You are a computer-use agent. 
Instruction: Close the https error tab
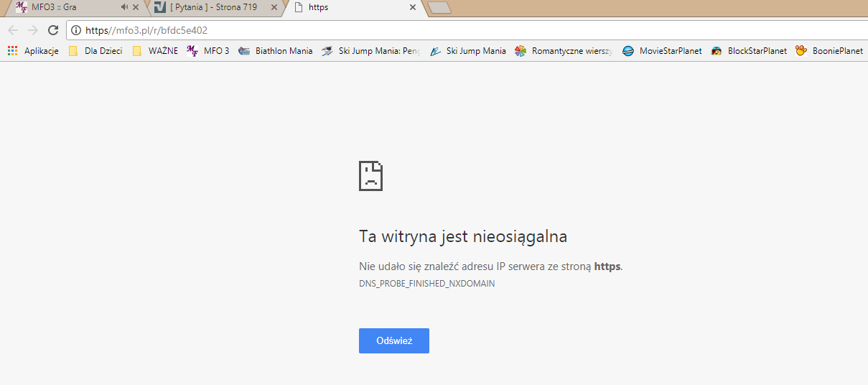412,7
